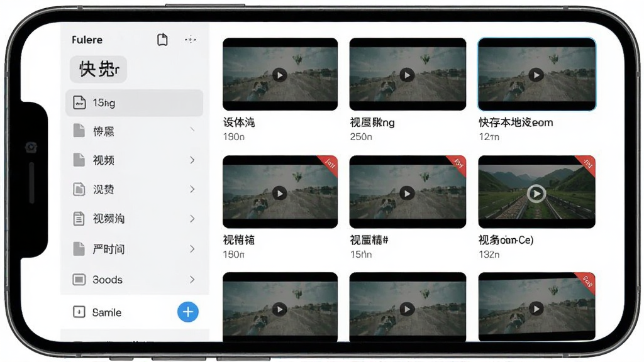Play the mountain railway video labeled 132n
The image size is (644, 362).
(536, 194)
